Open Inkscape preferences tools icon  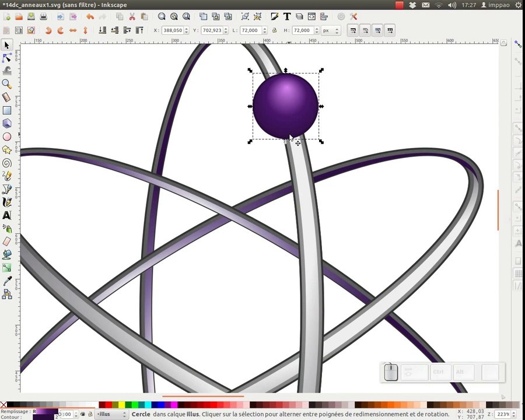click(x=353, y=16)
